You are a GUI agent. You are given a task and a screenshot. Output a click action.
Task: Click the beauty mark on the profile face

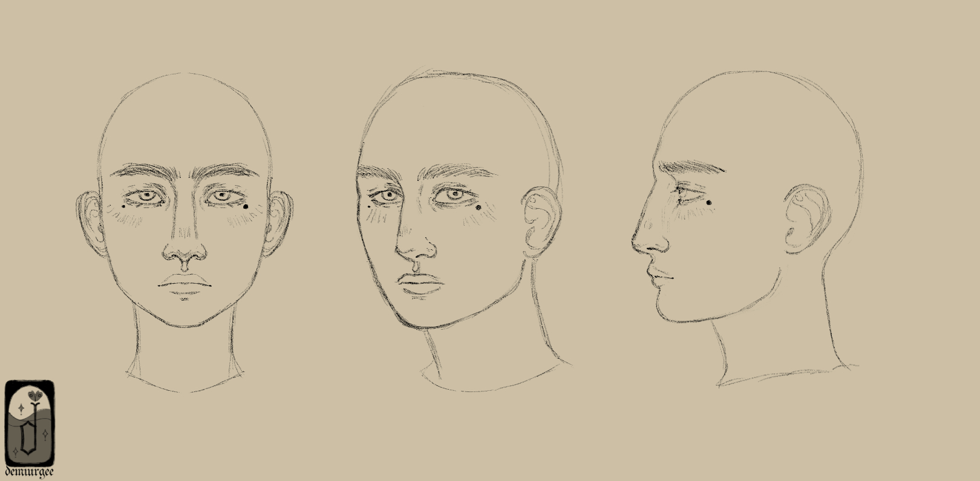click(708, 202)
